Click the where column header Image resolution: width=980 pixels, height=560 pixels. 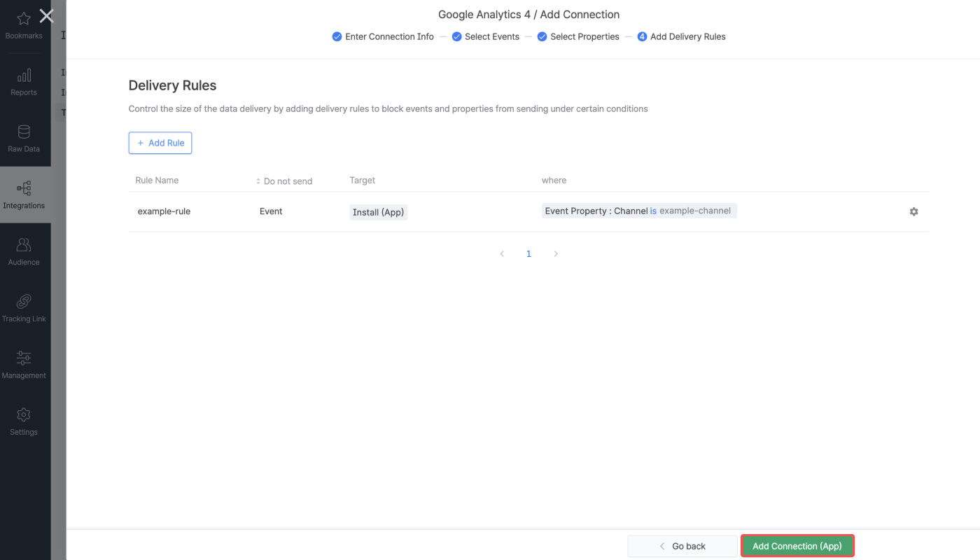pos(554,180)
